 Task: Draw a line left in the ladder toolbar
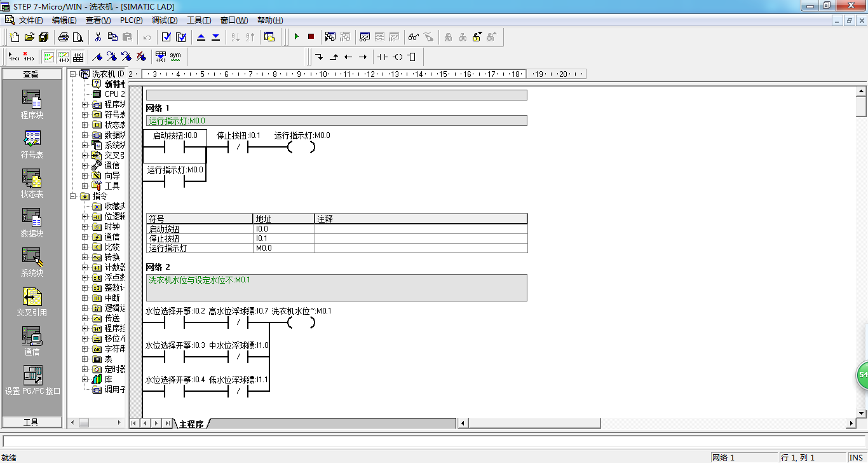[x=348, y=57]
